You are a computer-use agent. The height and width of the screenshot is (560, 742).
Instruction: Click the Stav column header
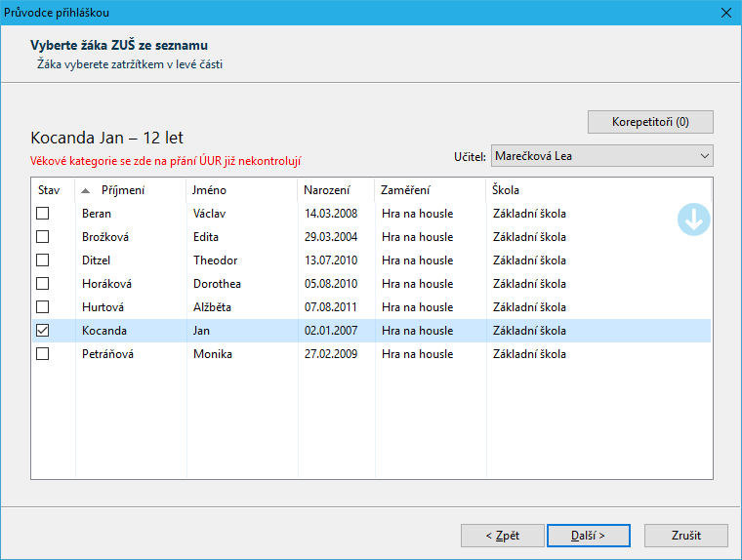pos(49,190)
